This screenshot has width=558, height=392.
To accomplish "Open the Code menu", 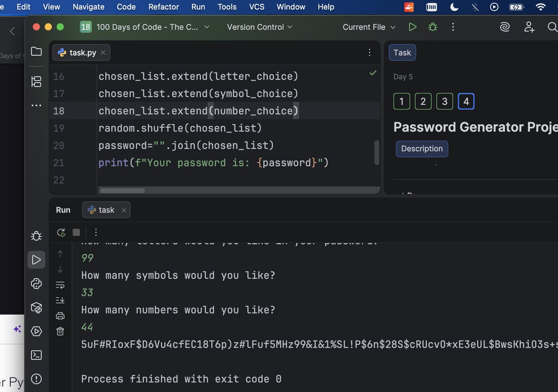I will point(126,7).
